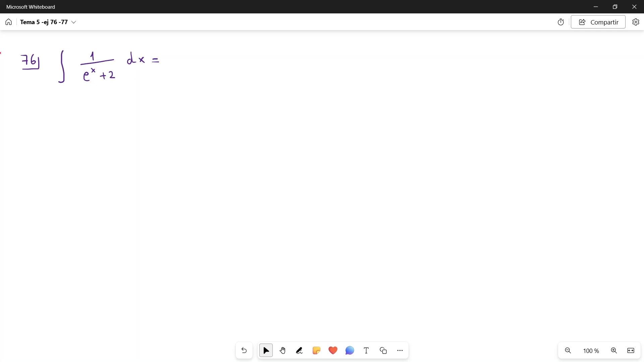Fit the board to the screen
Viewport: 644px width, 362px height.
631,351
